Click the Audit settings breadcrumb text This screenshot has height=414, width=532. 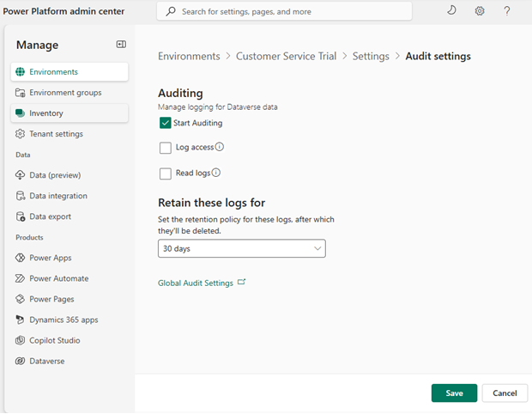438,56
